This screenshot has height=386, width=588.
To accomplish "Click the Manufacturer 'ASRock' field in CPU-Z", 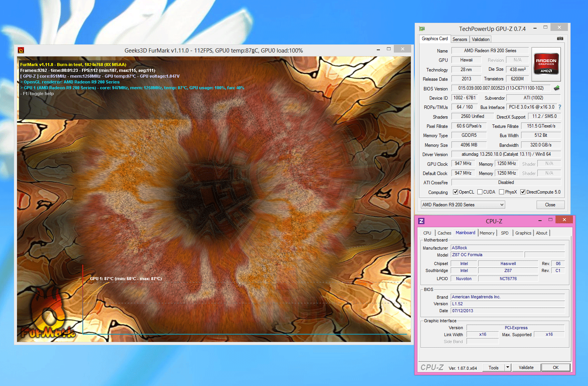I will pos(508,248).
